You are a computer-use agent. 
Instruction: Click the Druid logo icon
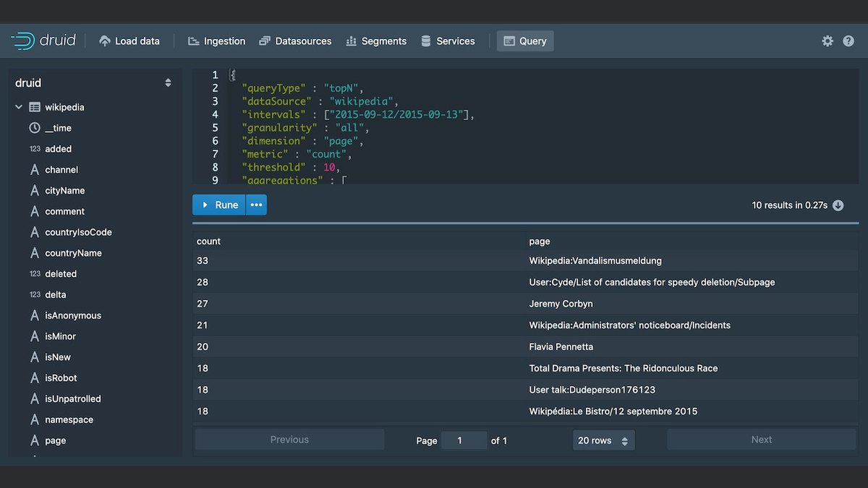(23, 40)
